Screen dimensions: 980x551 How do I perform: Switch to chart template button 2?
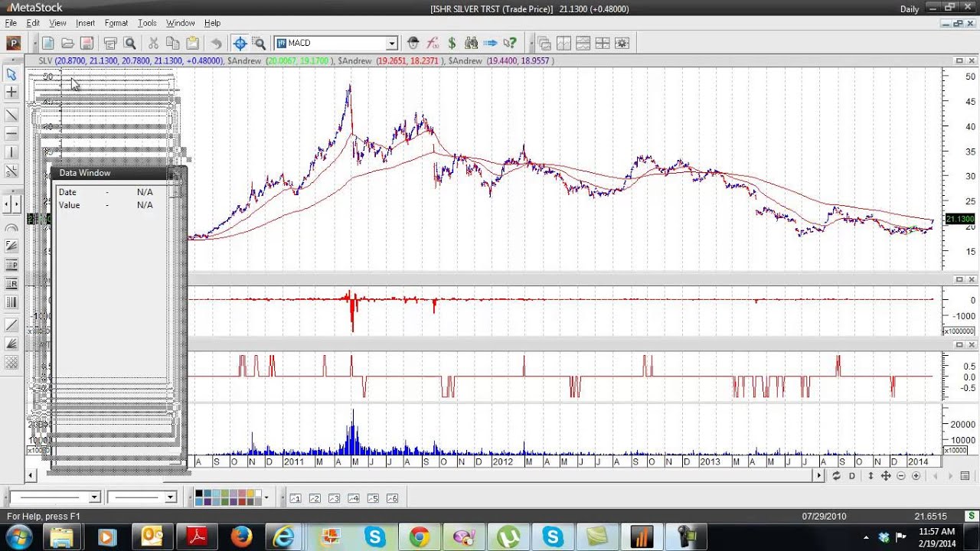coord(315,498)
